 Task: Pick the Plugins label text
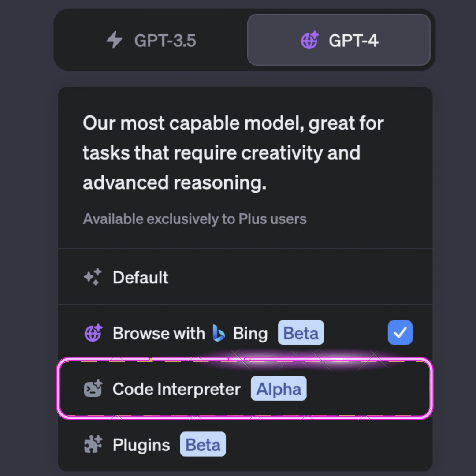tap(141, 445)
